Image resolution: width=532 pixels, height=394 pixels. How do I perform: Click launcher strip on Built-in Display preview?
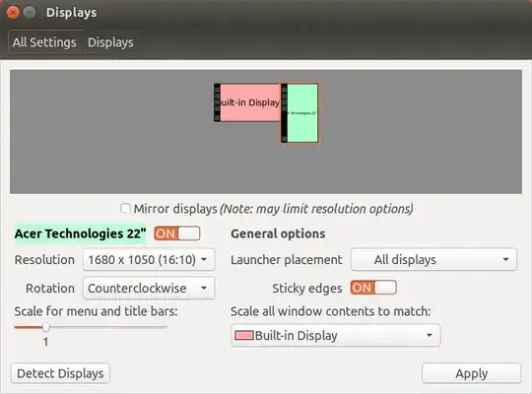pos(217,102)
